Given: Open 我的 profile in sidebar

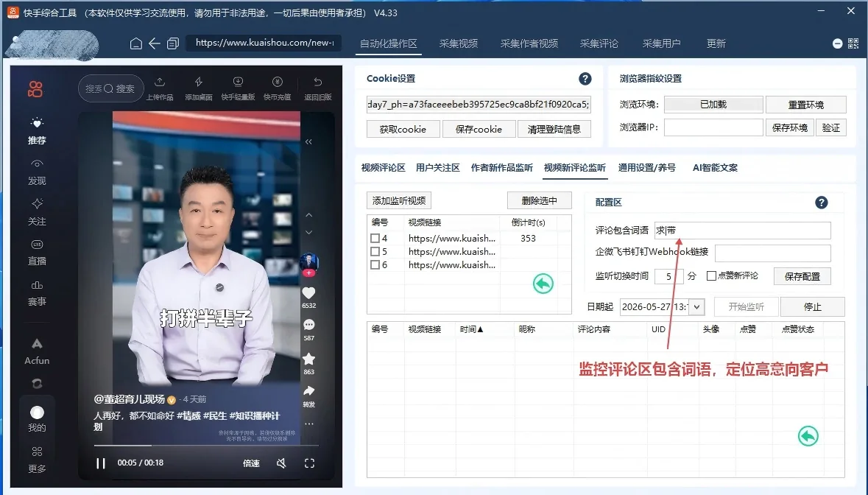Looking at the screenshot, I should click(37, 419).
